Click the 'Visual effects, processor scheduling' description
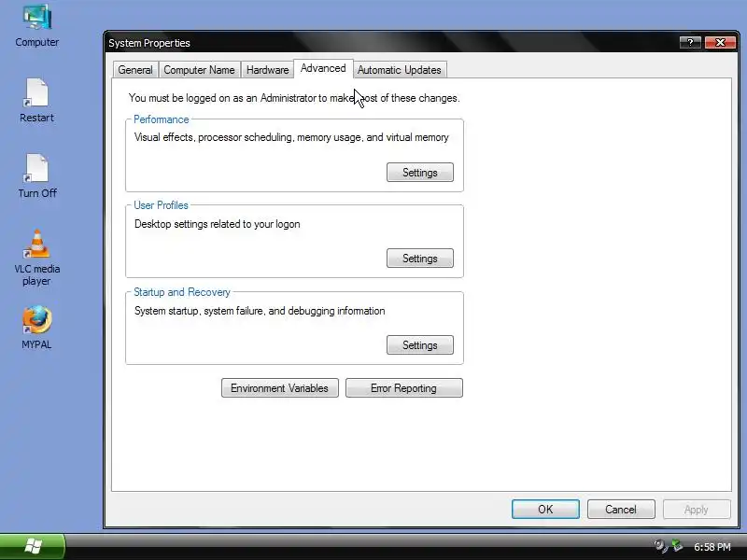The image size is (747, 560). [291, 137]
